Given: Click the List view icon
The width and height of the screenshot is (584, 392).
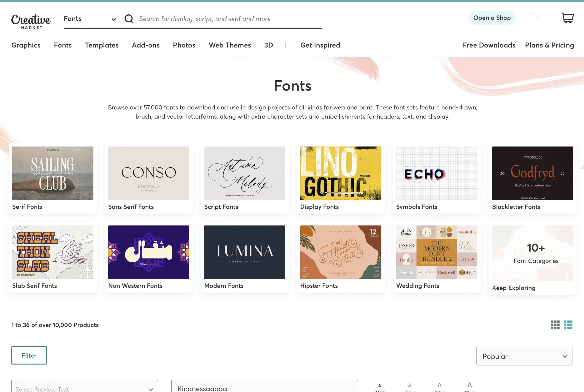Looking at the screenshot, I should [x=569, y=325].
